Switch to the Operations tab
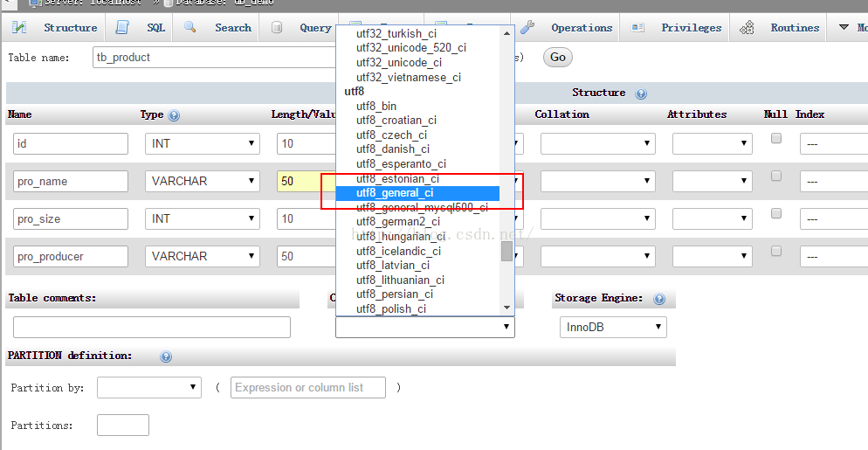This screenshot has width=868, height=450. tap(582, 28)
